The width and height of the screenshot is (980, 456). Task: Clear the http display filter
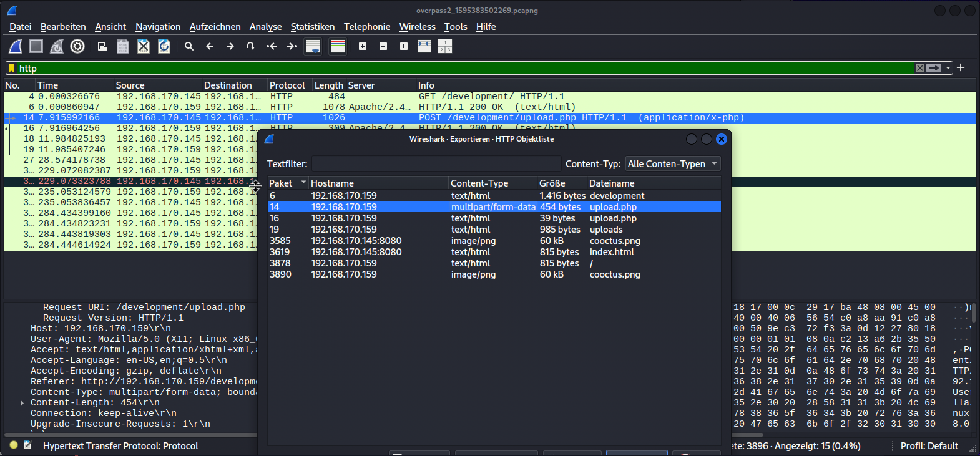point(920,68)
